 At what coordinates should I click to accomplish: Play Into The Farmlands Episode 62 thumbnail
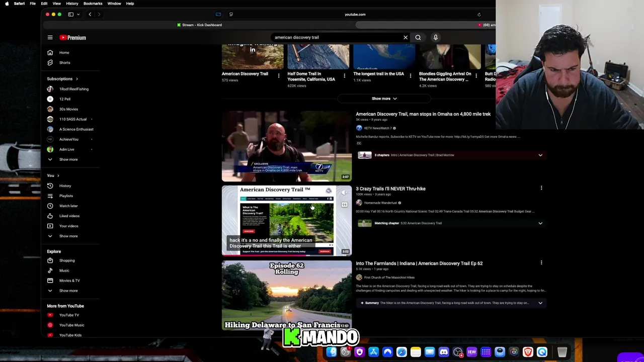pyautogui.click(x=287, y=295)
